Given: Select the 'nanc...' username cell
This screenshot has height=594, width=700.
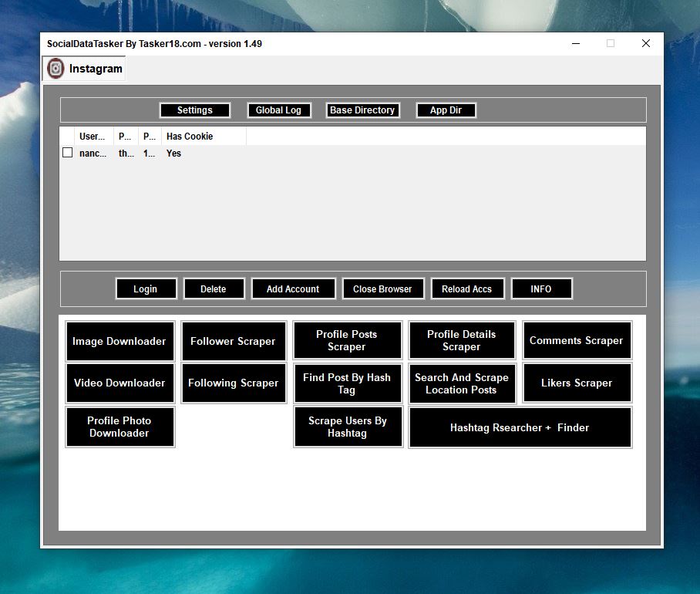Looking at the screenshot, I should (x=93, y=154).
